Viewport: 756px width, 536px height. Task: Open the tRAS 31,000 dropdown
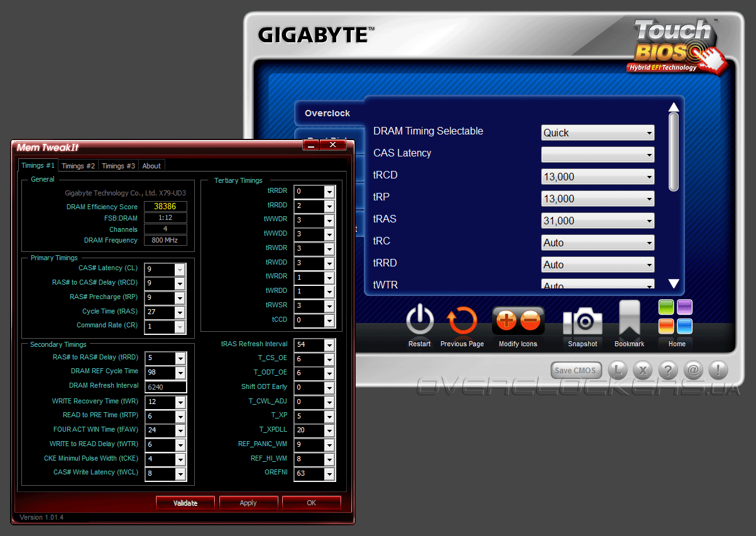(598, 221)
